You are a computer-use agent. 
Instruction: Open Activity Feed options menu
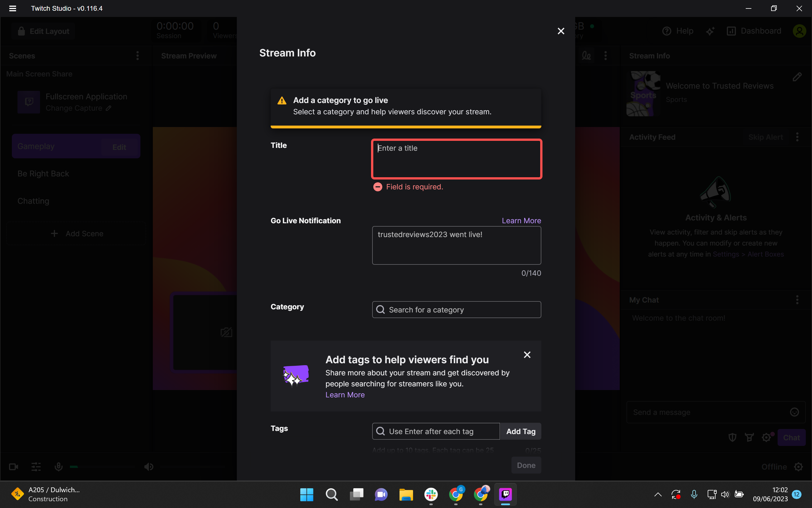(797, 137)
